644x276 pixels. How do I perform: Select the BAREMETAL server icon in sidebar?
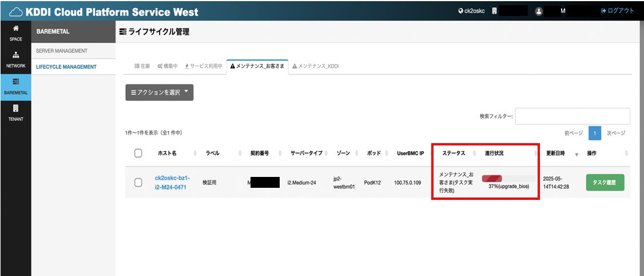pyautogui.click(x=15, y=82)
